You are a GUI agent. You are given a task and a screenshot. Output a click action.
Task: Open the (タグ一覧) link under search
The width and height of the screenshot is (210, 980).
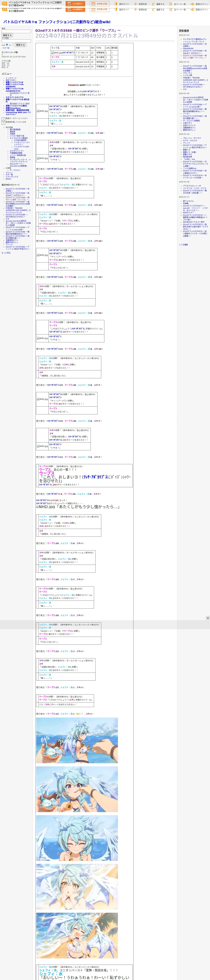[x=6, y=48]
